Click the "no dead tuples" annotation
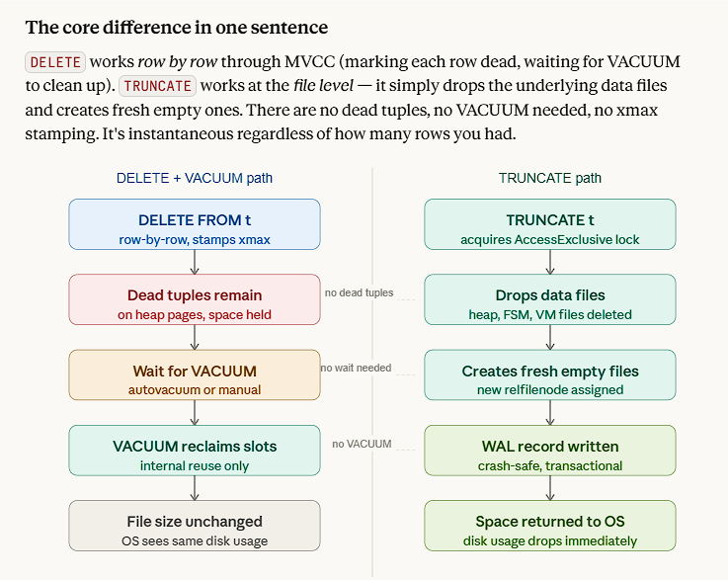 [x=360, y=293]
